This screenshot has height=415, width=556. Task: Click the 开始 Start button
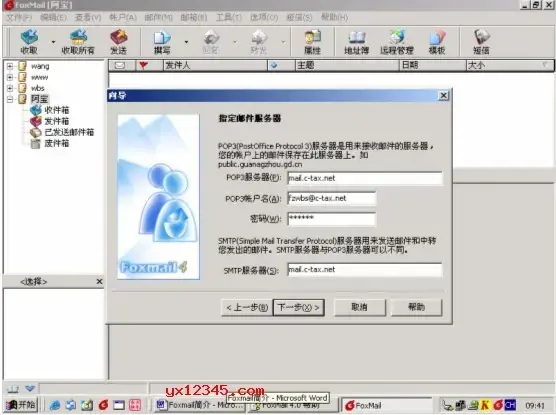click(x=21, y=405)
